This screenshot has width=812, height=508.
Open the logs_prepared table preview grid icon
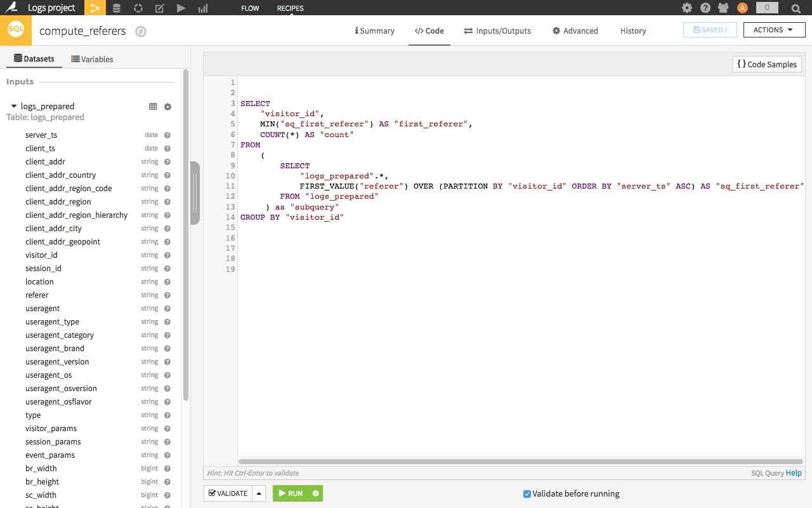[153, 106]
